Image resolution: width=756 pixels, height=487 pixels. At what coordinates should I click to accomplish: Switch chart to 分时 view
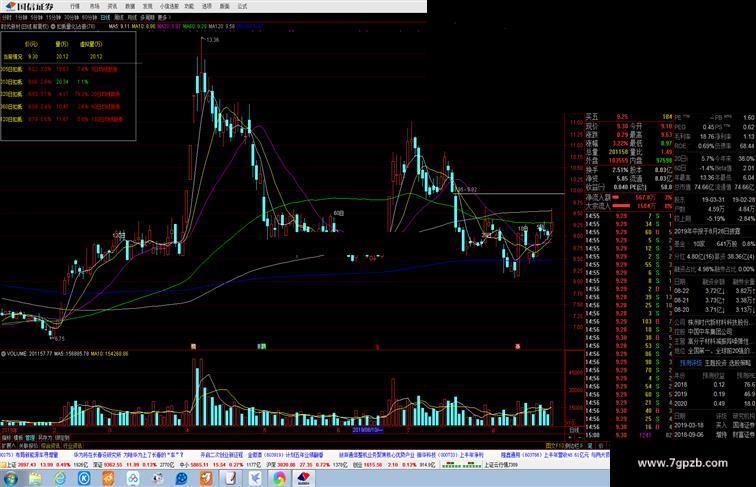[x=6, y=18]
